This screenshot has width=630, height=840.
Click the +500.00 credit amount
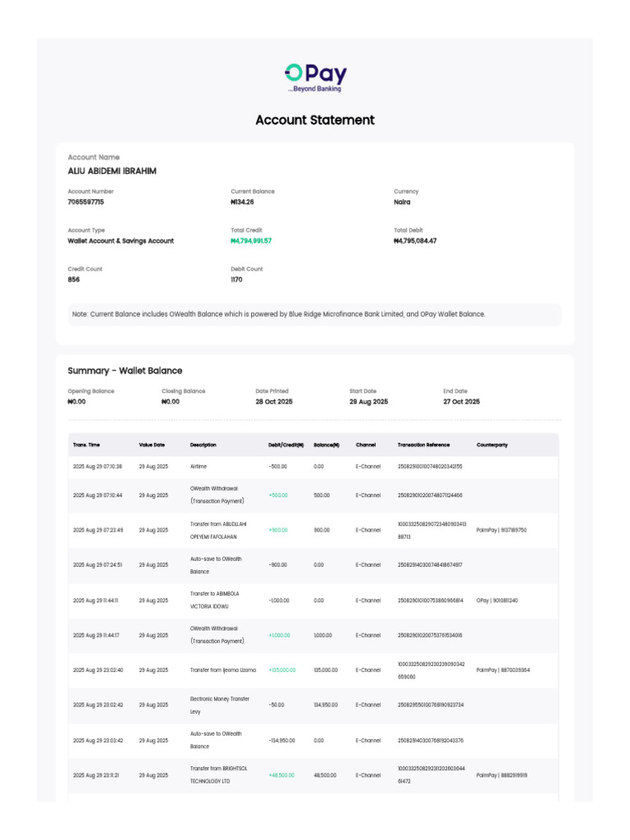pyautogui.click(x=278, y=495)
